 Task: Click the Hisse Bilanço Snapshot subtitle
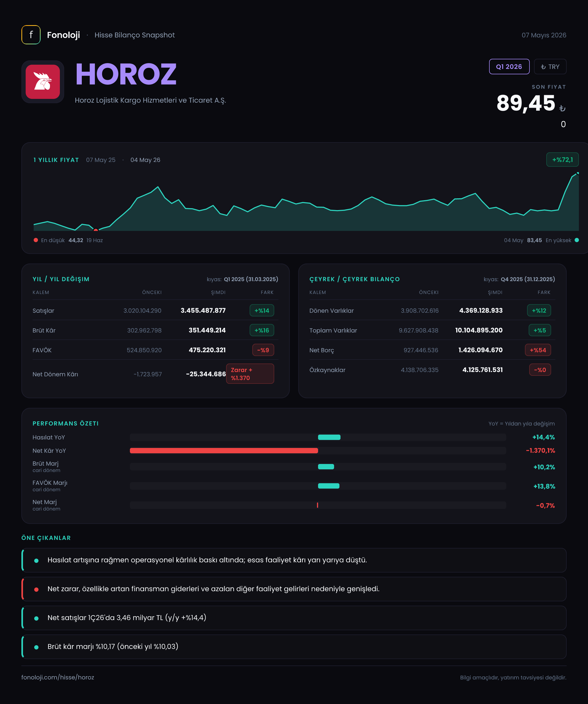(134, 35)
